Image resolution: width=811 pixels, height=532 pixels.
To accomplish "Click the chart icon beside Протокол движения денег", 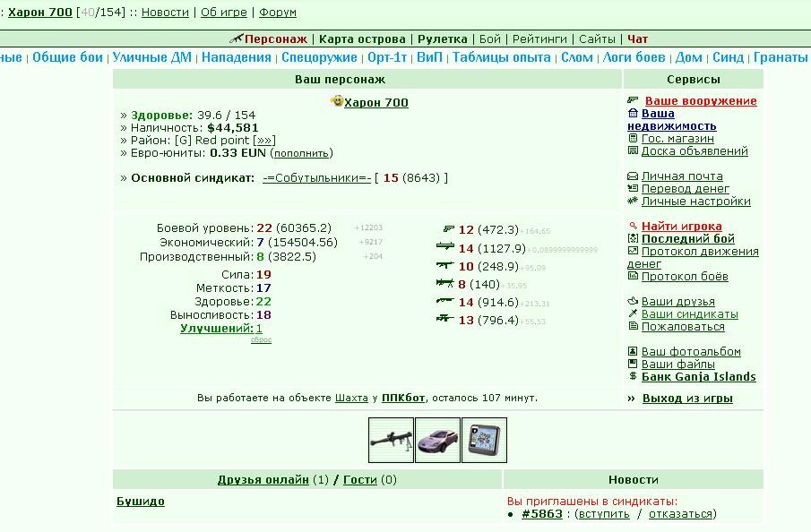I will click(x=633, y=251).
